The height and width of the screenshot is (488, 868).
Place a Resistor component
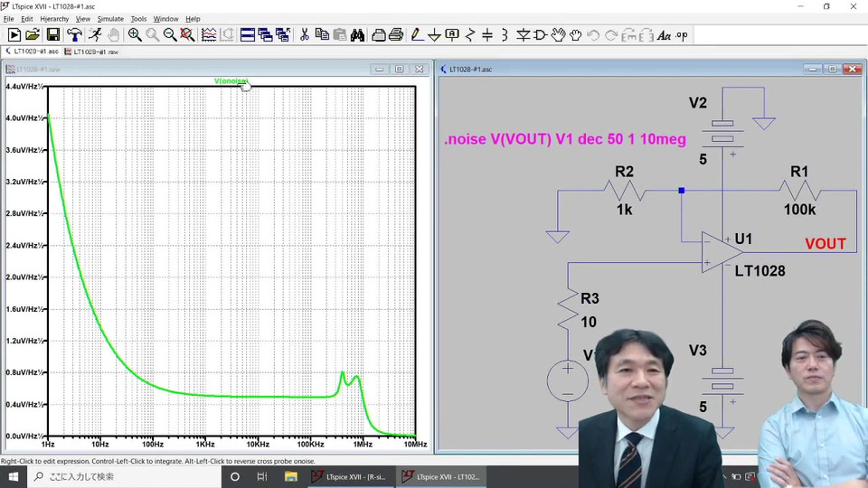(470, 35)
